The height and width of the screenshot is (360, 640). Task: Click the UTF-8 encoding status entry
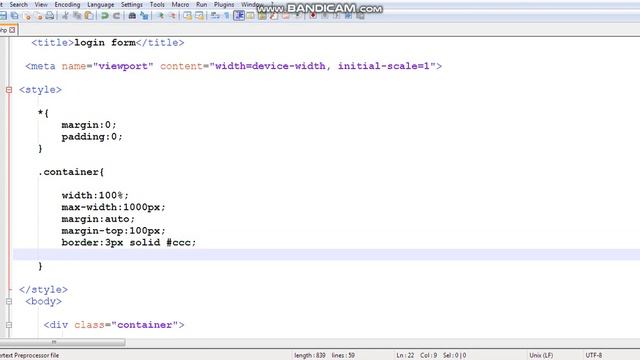pyautogui.click(x=594, y=356)
